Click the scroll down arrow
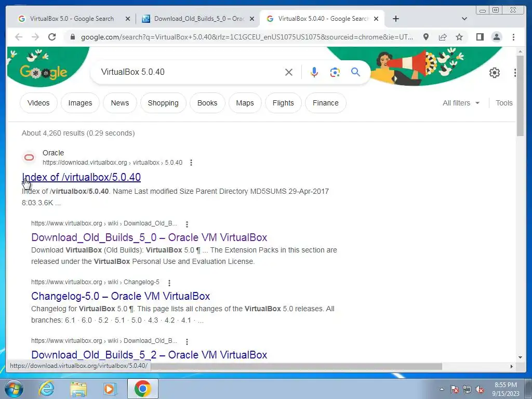532x399 pixels. [520, 357]
